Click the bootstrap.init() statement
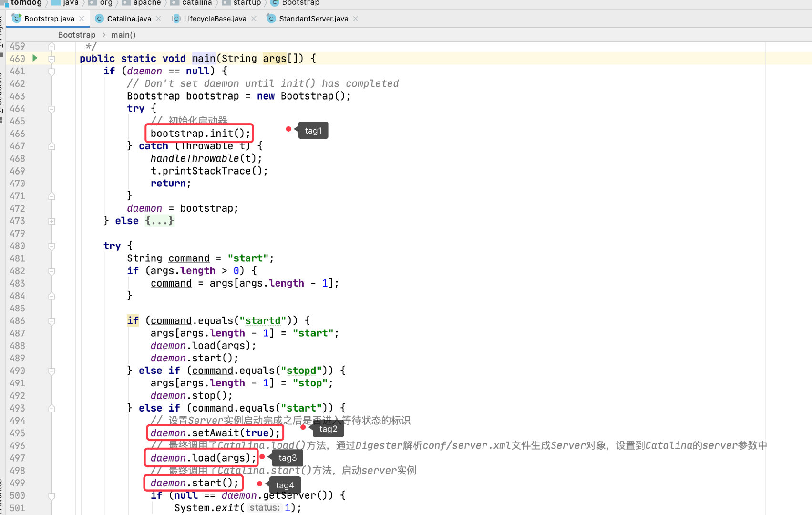Screen dimensions: 812x515 (200, 134)
